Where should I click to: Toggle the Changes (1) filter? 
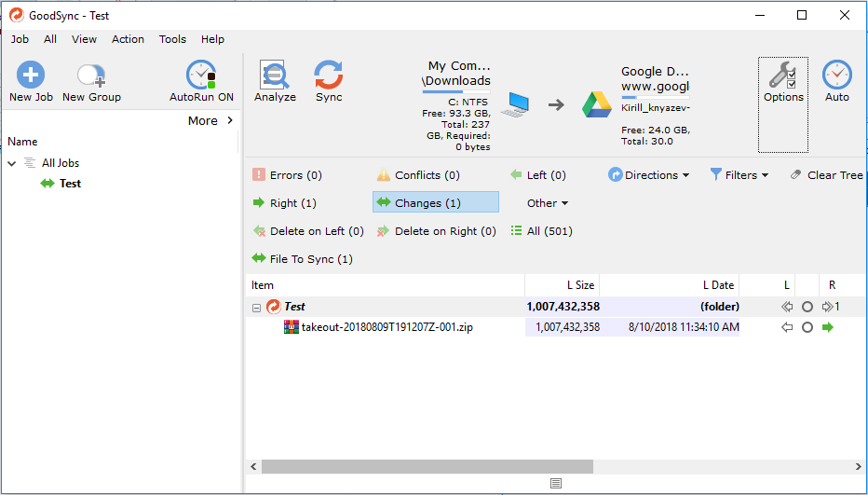point(436,203)
